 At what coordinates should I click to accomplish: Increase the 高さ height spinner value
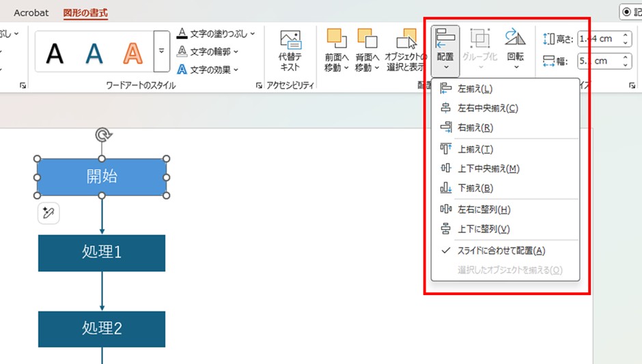pos(626,35)
